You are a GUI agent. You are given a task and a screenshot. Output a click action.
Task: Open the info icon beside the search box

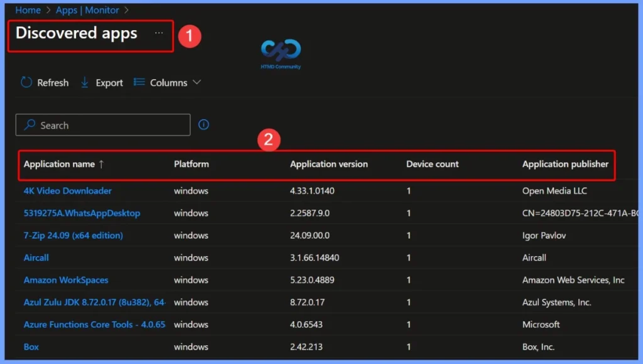[203, 124]
